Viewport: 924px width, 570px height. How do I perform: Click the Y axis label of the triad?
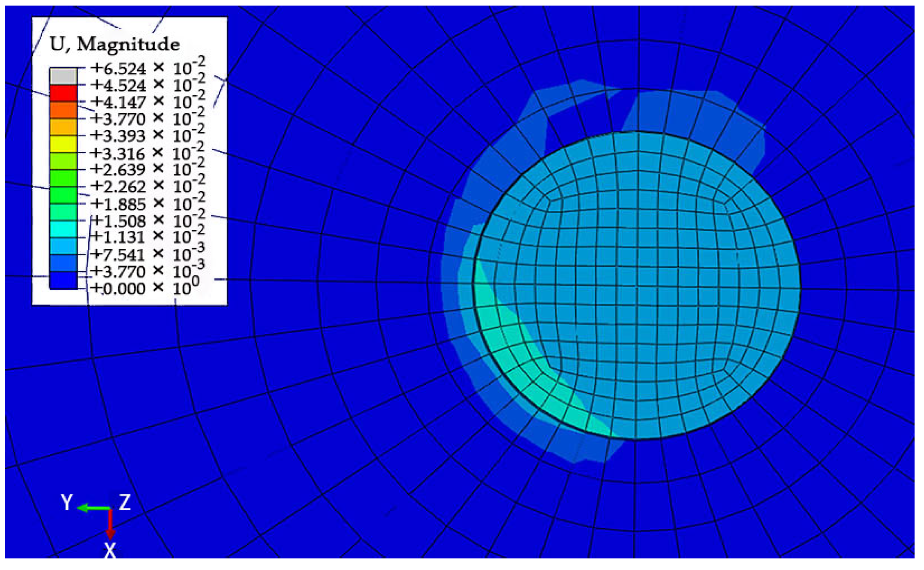(66, 502)
